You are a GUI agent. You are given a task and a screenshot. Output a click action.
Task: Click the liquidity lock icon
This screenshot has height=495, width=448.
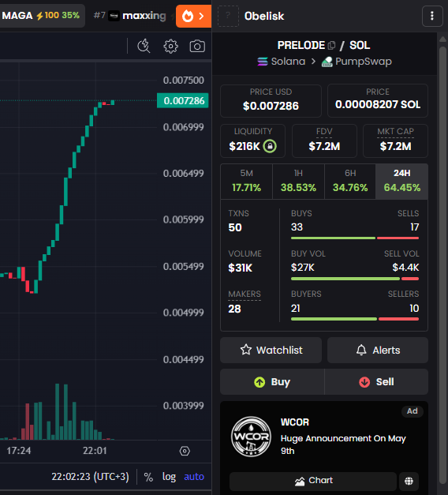click(x=270, y=146)
